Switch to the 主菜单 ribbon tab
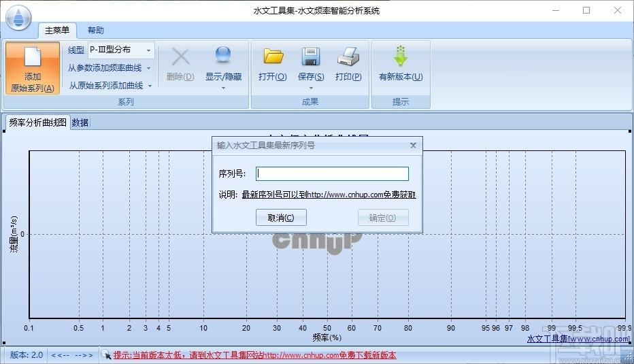The height and width of the screenshot is (364, 634). point(57,31)
